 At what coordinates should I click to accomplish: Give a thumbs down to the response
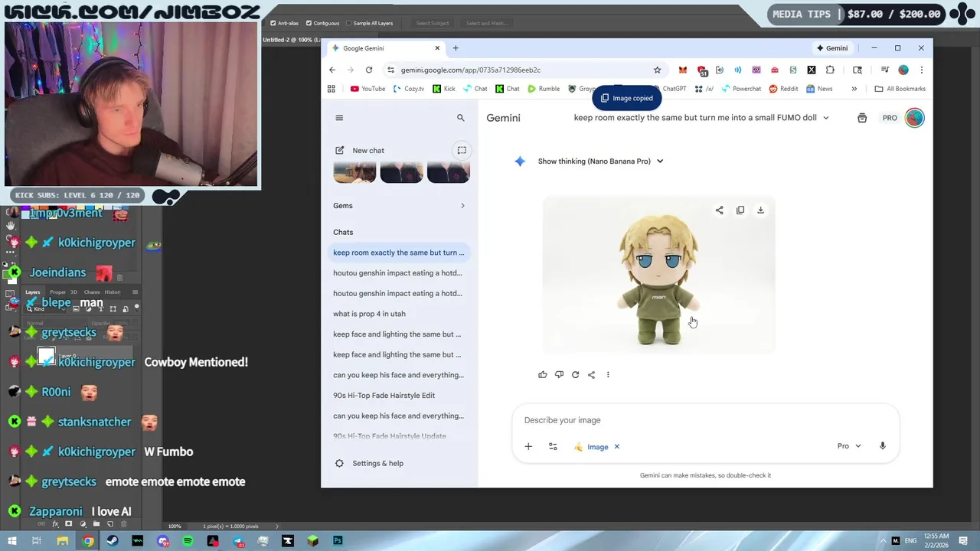coord(559,374)
